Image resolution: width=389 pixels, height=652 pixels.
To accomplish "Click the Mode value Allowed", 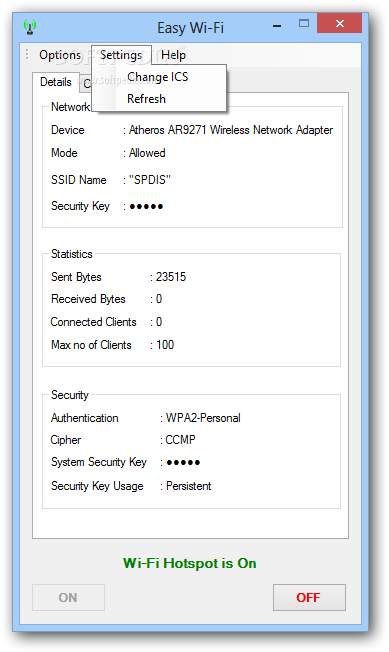I will [147, 153].
